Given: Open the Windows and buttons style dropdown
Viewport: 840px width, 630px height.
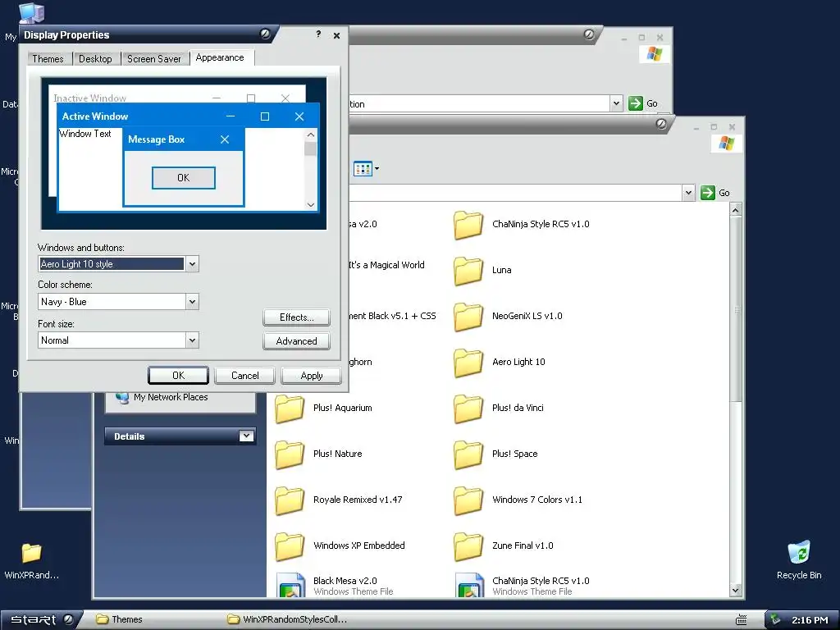Looking at the screenshot, I should click(192, 263).
